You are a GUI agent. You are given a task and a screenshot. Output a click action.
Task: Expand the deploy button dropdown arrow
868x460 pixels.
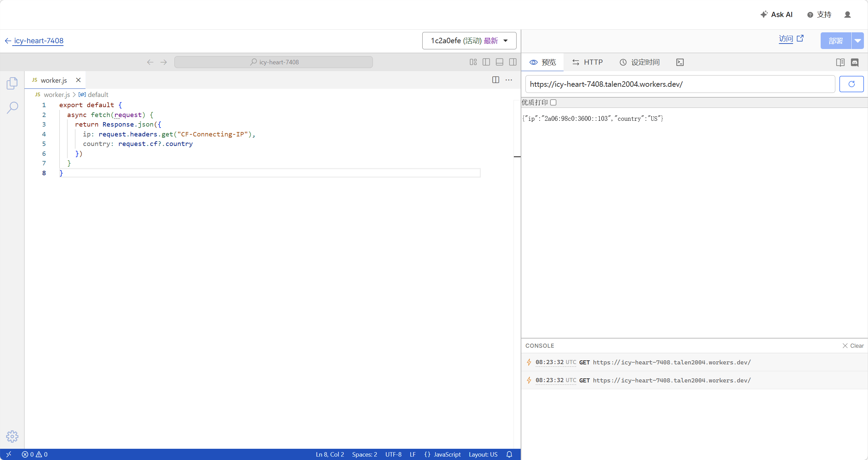(x=857, y=41)
